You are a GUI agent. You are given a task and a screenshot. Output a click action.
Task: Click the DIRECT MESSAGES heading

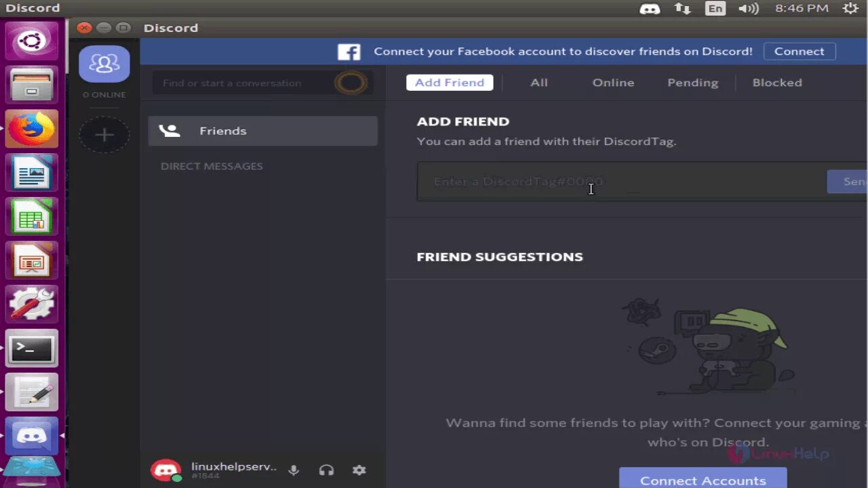pyautogui.click(x=212, y=166)
